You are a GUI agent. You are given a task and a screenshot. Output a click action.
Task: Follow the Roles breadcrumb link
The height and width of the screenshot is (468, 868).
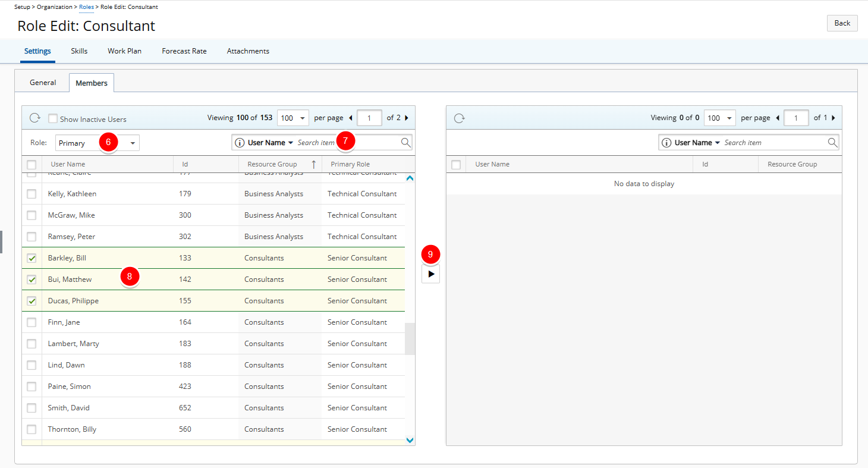pos(87,7)
